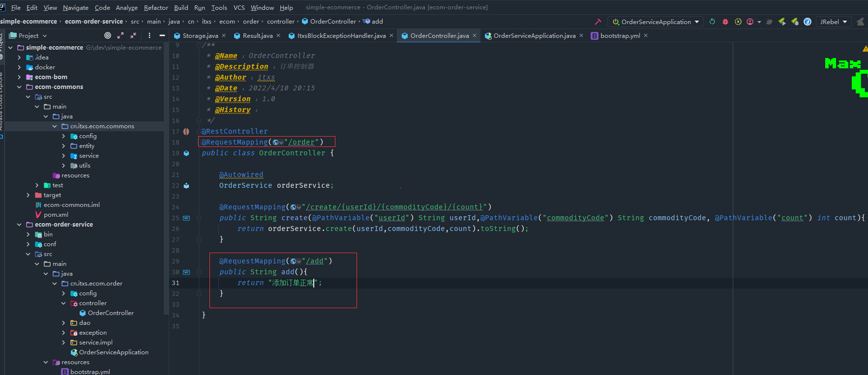The height and width of the screenshot is (375, 868).
Task: Click the green Rerun icon in the toolbar
Action: 712,22
